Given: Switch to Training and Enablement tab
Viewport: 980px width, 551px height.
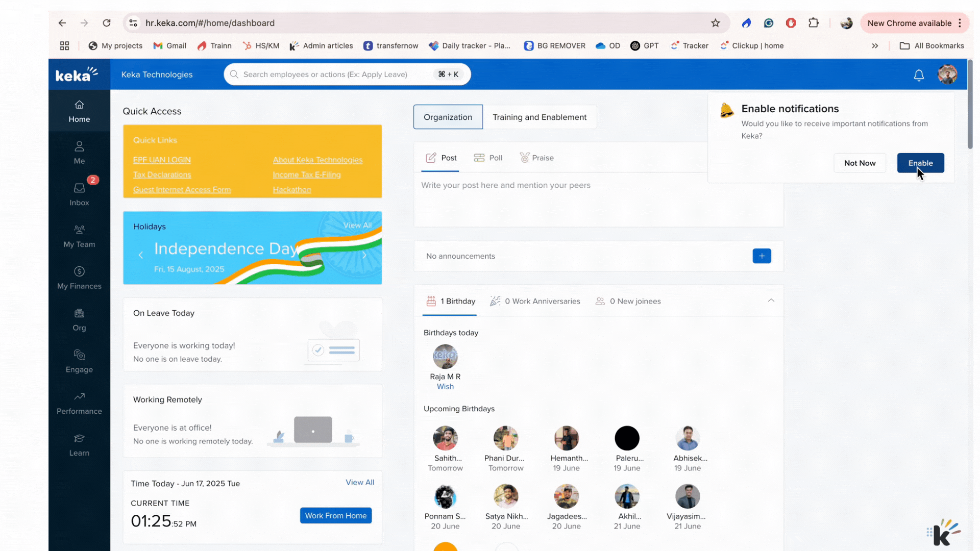Looking at the screenshot, I should [x=540, y=117].
